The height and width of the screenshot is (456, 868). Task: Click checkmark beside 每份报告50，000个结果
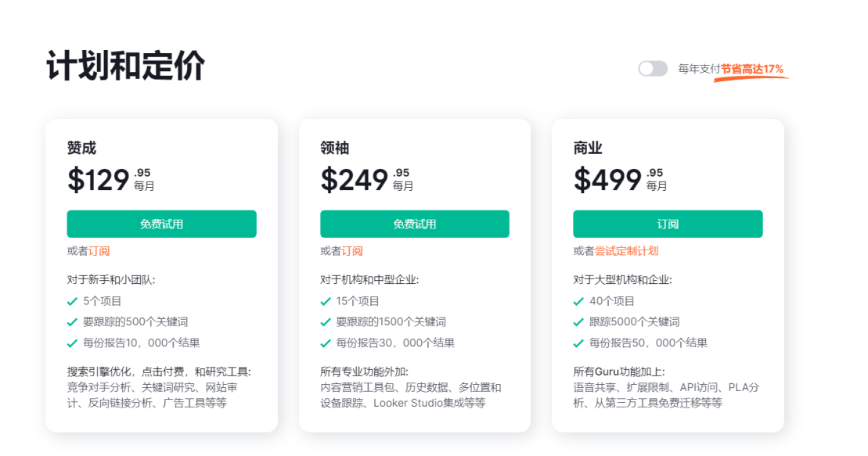(578, 343)
